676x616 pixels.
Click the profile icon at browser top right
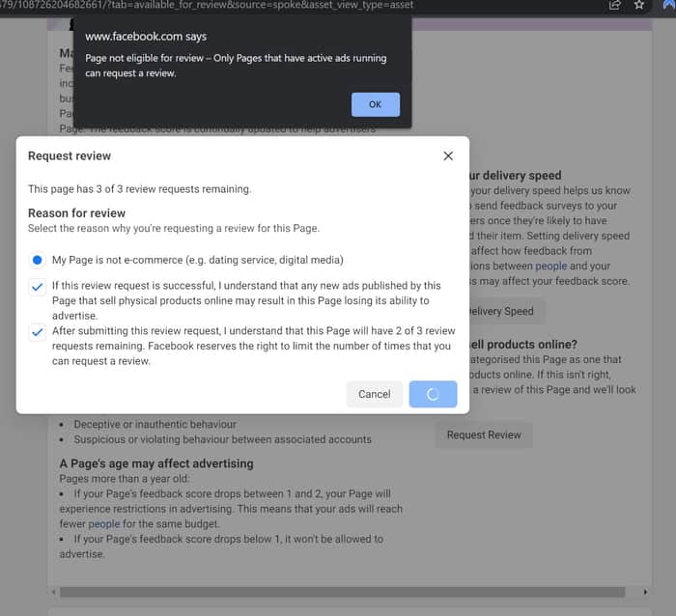pyautogui.click(x=668, y=5)
